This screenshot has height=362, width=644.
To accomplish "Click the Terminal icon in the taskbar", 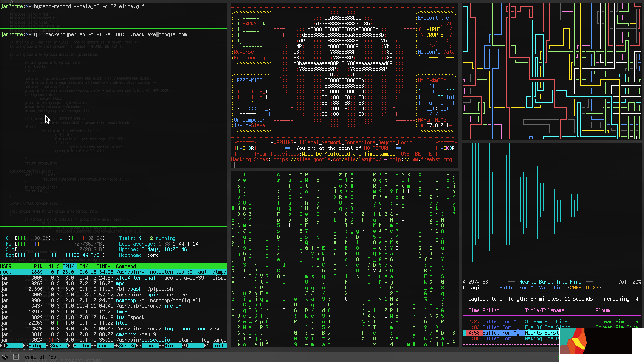I will pyautogui.click(x=16, y=357).
